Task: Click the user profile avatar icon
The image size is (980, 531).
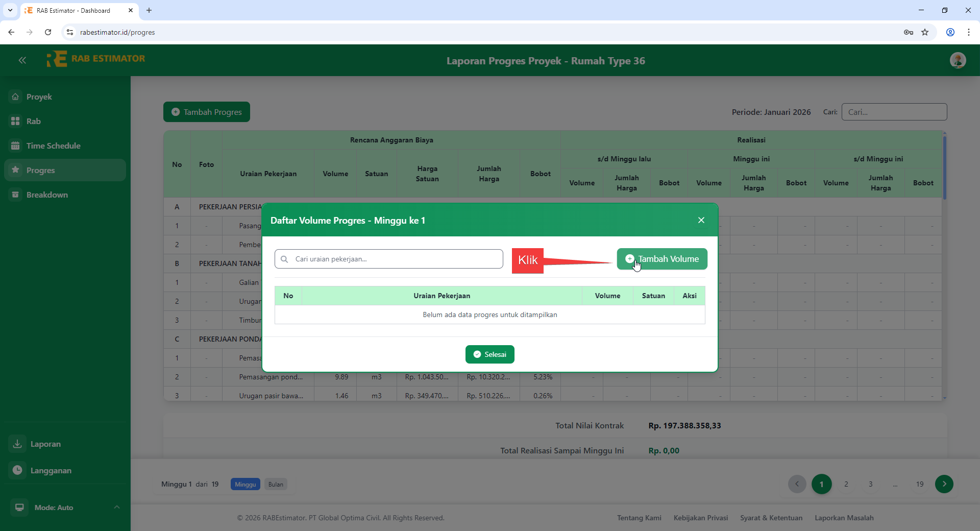Action: click(x=958, y=60)
